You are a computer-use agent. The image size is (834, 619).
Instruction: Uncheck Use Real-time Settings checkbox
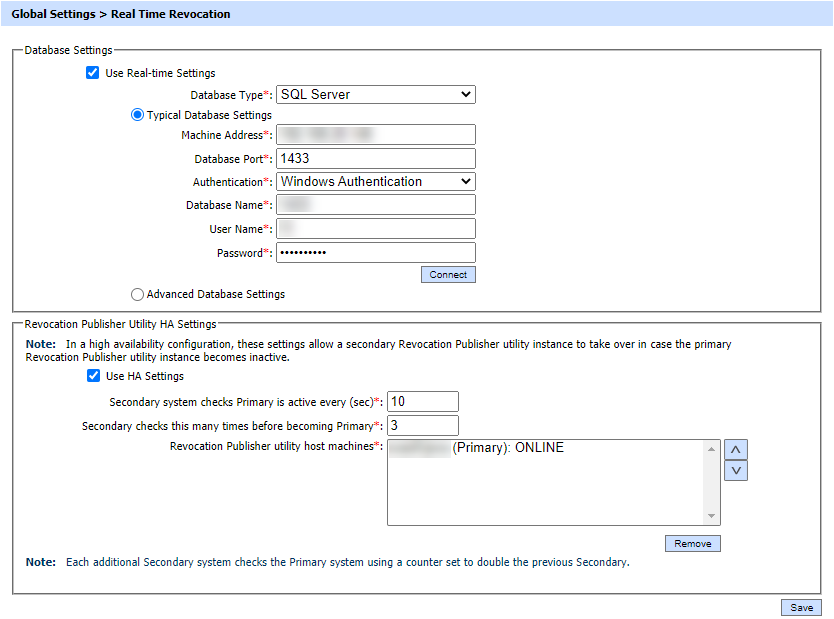click(x=93, y=73)
